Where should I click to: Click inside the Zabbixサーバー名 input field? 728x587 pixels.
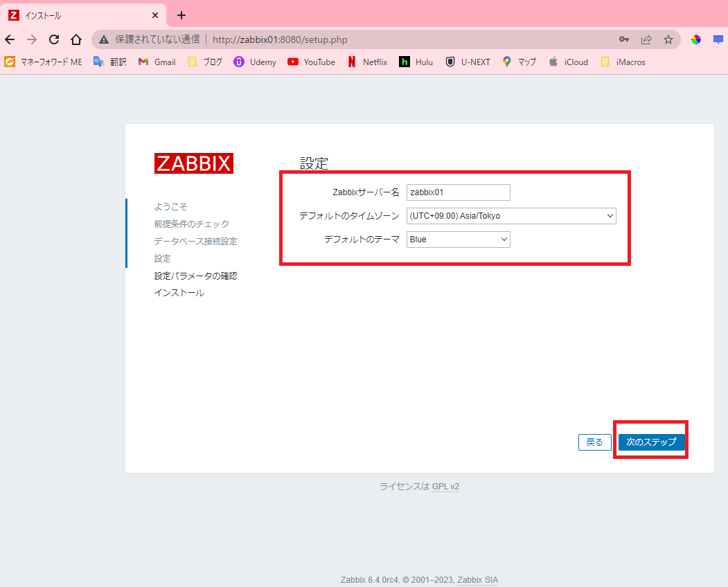pyautogui.click(x=458, y=192)
